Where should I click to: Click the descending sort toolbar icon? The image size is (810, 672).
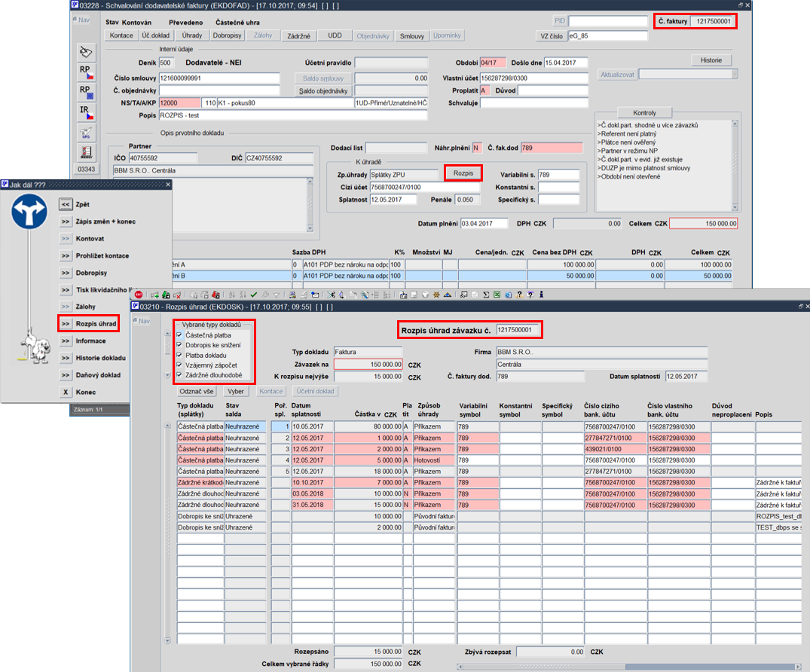point(243,295)
